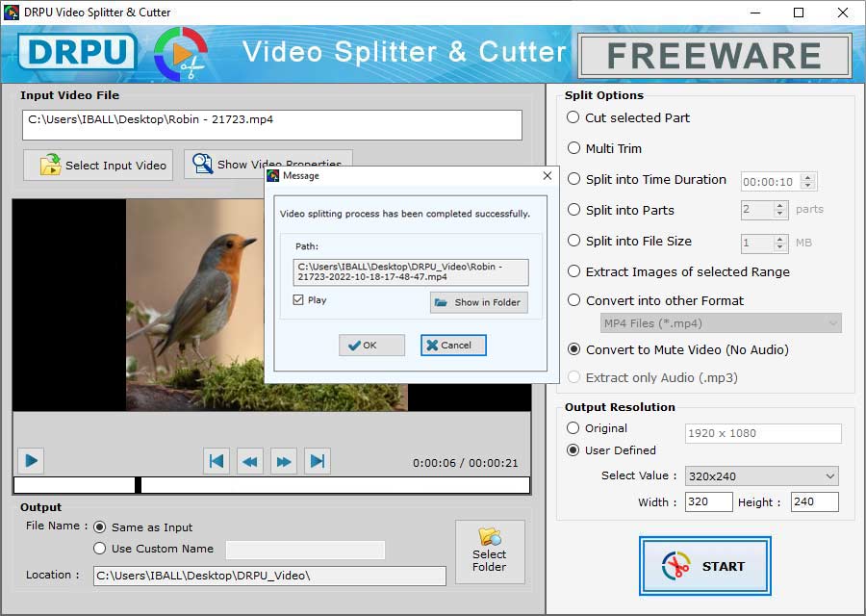This screenshot has height=616, width=866.
Task: Play the video with the play button
Action: click(x=31, y=460)
